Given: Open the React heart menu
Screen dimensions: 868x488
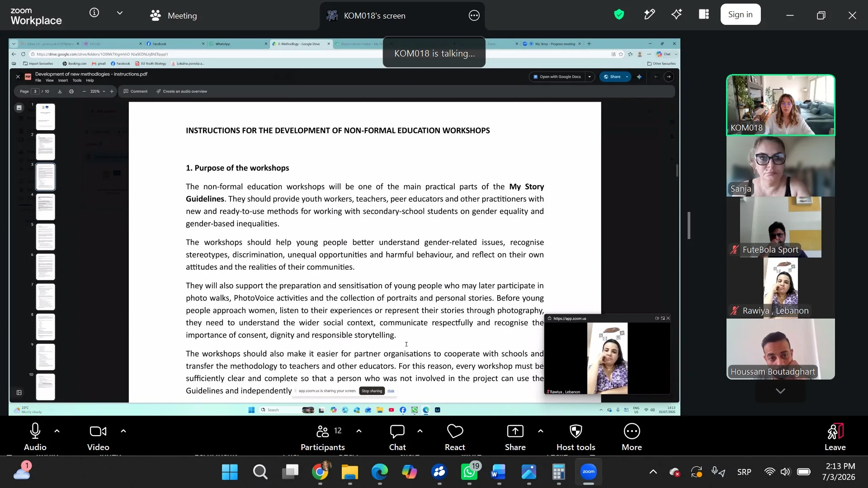Looking at the screenshot, I should click(x=455, y=436).
